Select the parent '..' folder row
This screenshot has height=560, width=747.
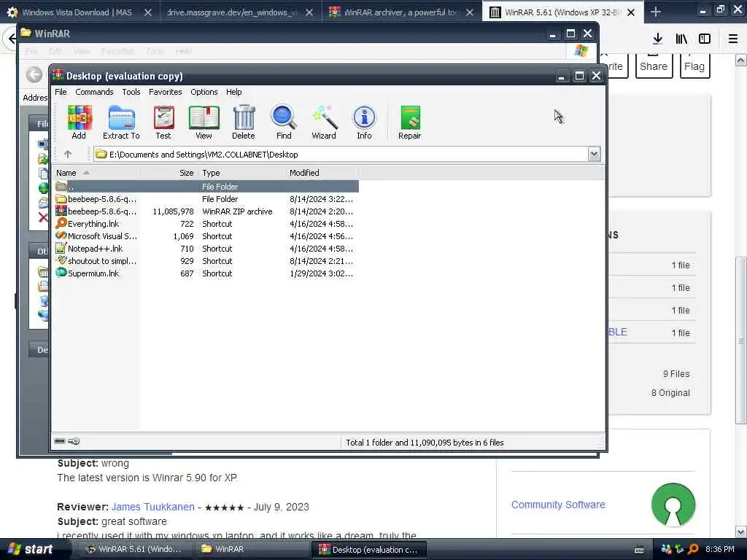[206, 186]
